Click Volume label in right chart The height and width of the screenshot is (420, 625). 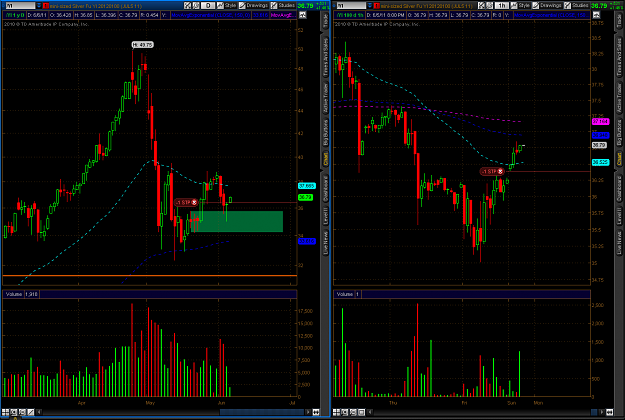tap(344, 294)
